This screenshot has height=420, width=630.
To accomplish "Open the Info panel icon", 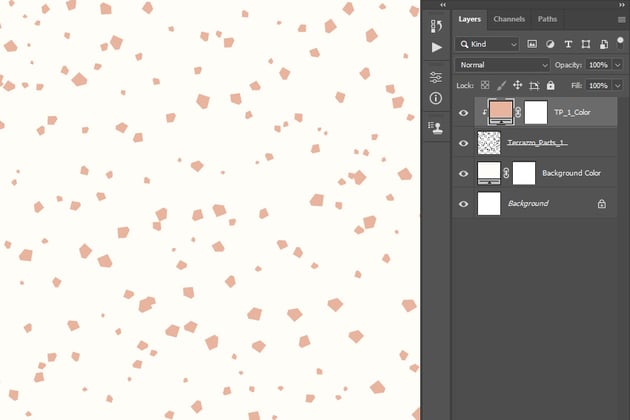I will [436, 98].
